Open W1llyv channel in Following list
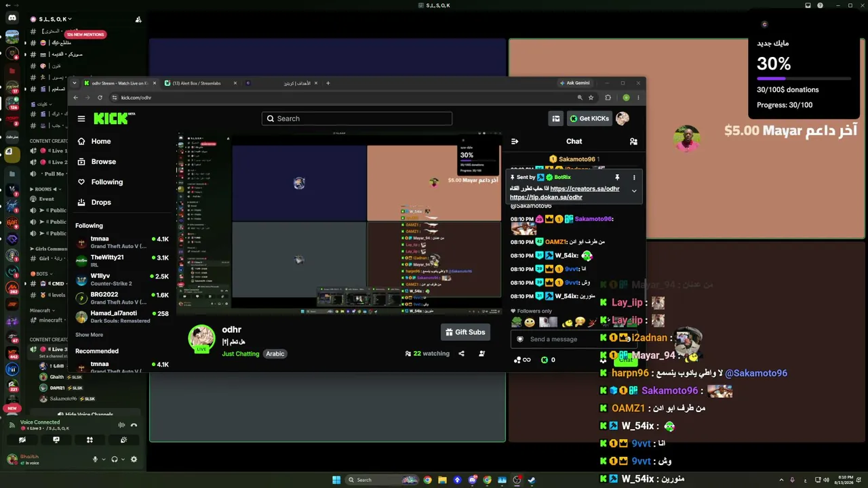The image size is (868, 488). click(122, 279)
